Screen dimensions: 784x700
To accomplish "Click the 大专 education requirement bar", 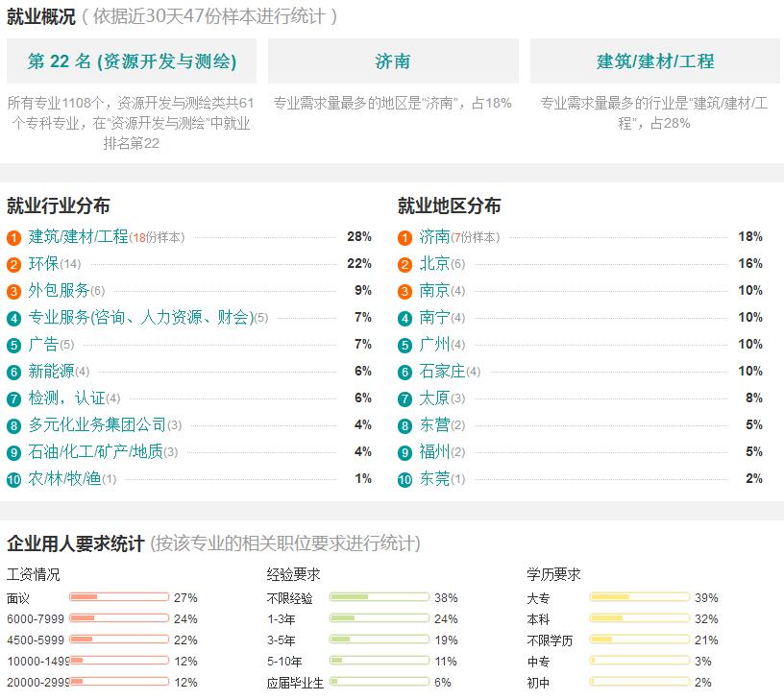I will click(x=640, y=597).
